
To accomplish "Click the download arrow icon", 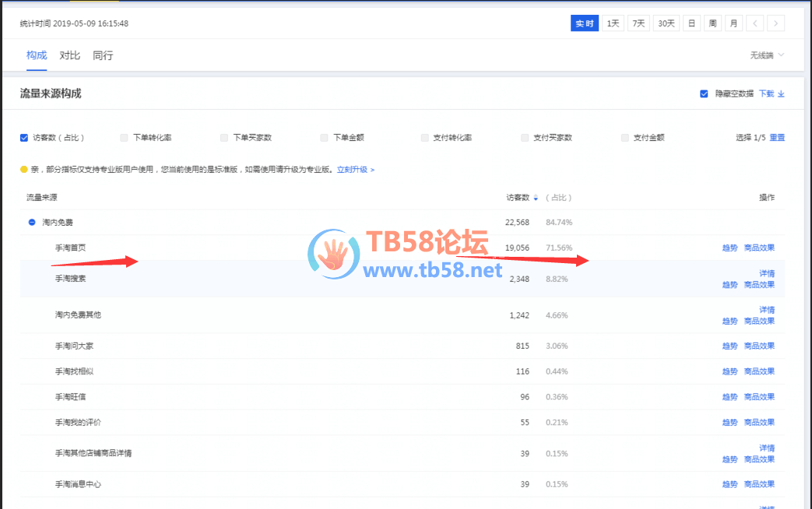I will click(x=782, y=94).
